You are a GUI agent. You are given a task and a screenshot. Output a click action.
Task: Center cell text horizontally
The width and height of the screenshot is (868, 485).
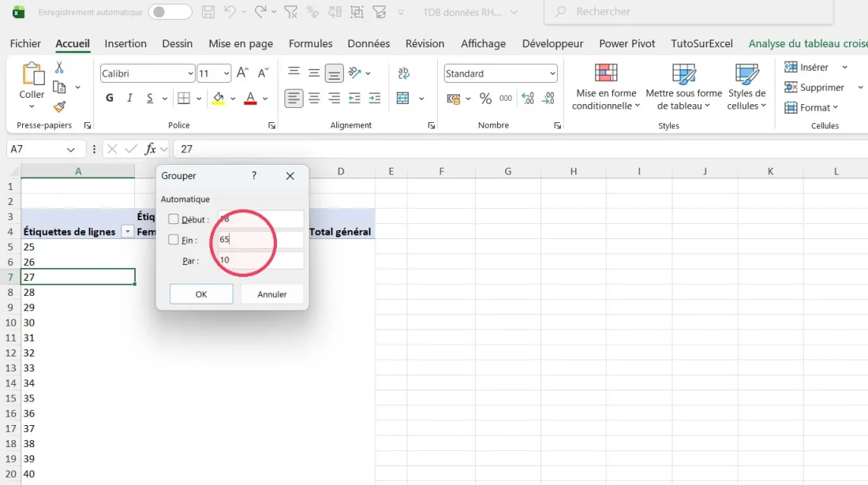click(314, 99)
